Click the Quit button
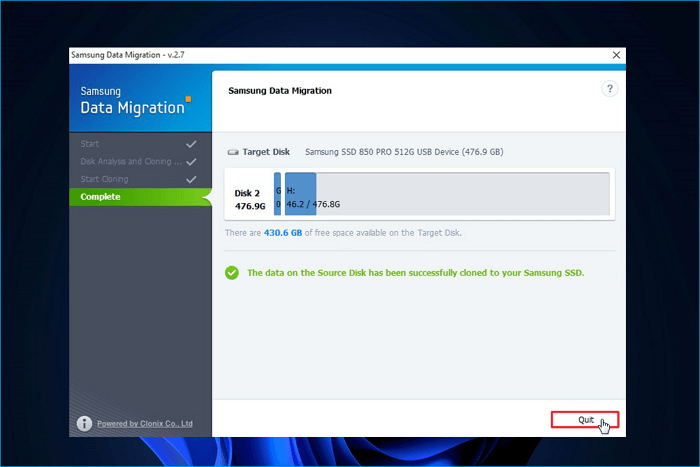The width and height of the screenshot is (700, 467). point(584,420)
